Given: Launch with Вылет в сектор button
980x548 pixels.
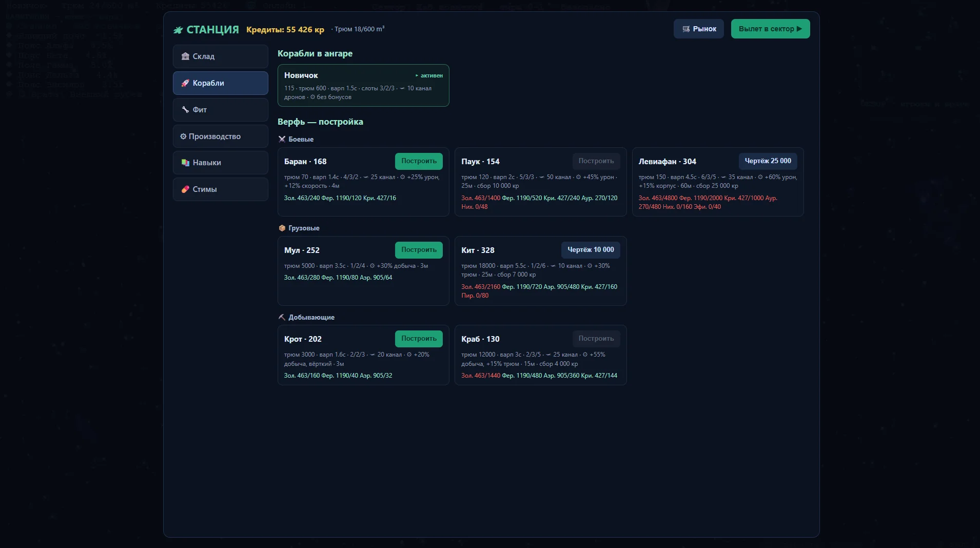Looking at the screenshot, I should [x=770, y=29].
